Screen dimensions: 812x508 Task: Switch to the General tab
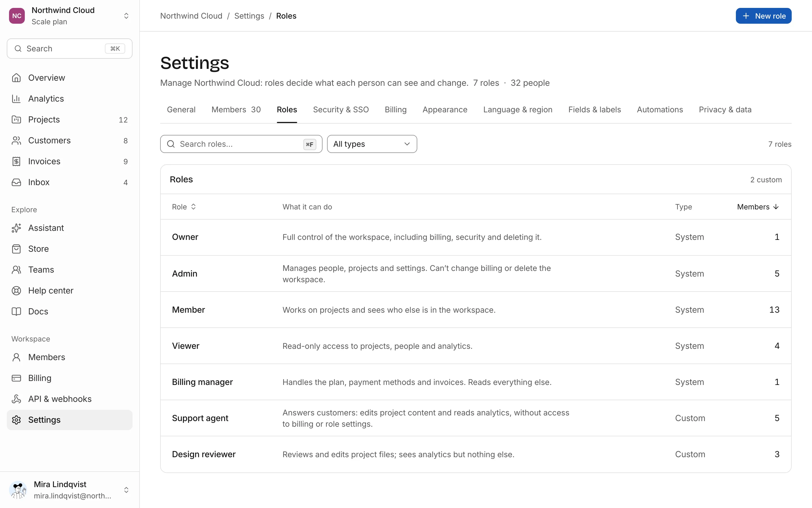(x=181, y=110)
